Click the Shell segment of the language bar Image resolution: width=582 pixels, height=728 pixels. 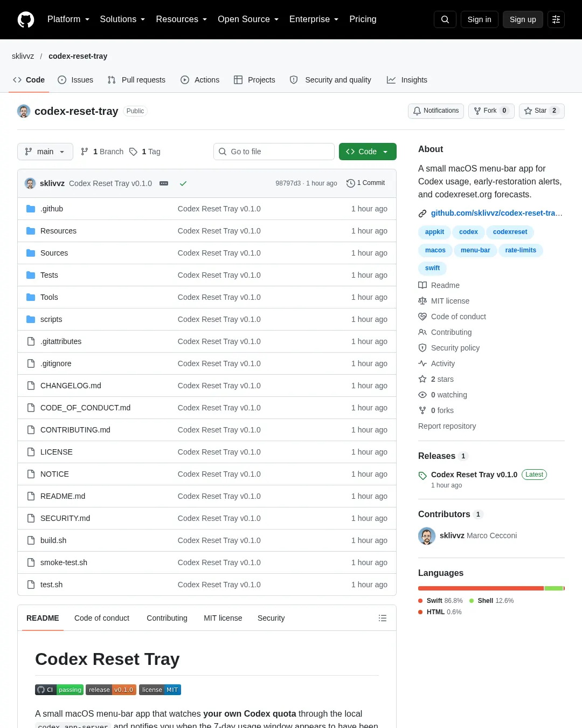coord(553,588)
